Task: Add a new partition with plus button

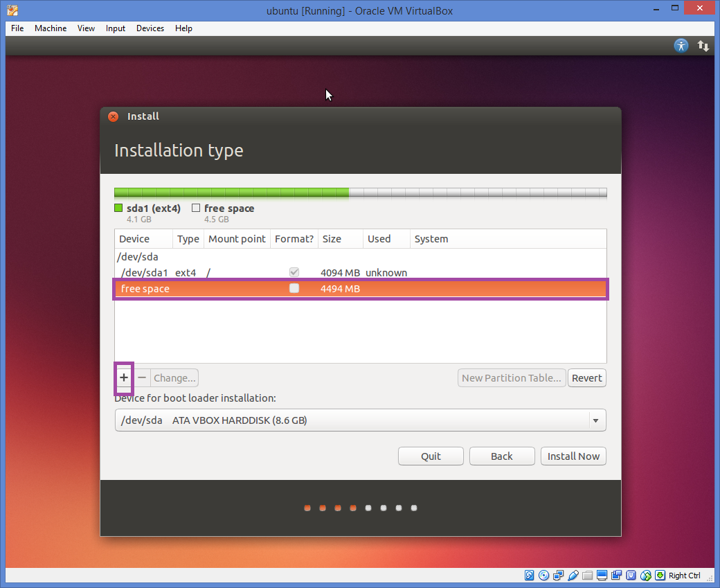Action: click(123, 377)
